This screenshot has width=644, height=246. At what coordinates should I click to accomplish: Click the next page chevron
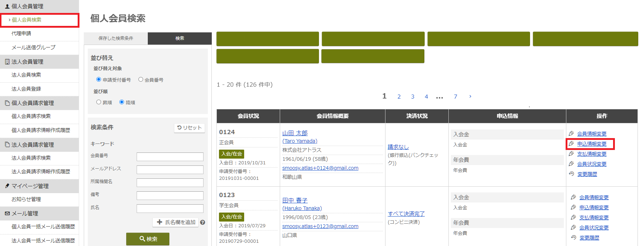tap(470, 96)
